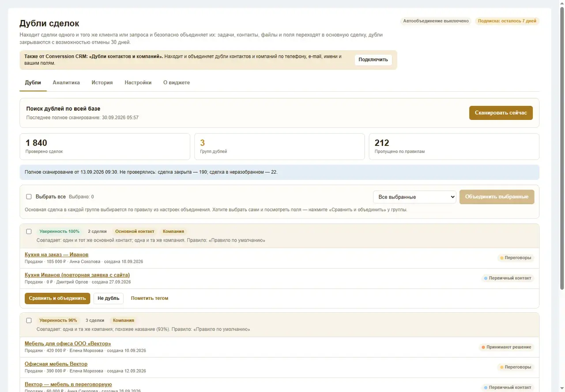
Task: Click the scrollbar down arrow
Action: point(561,389)
